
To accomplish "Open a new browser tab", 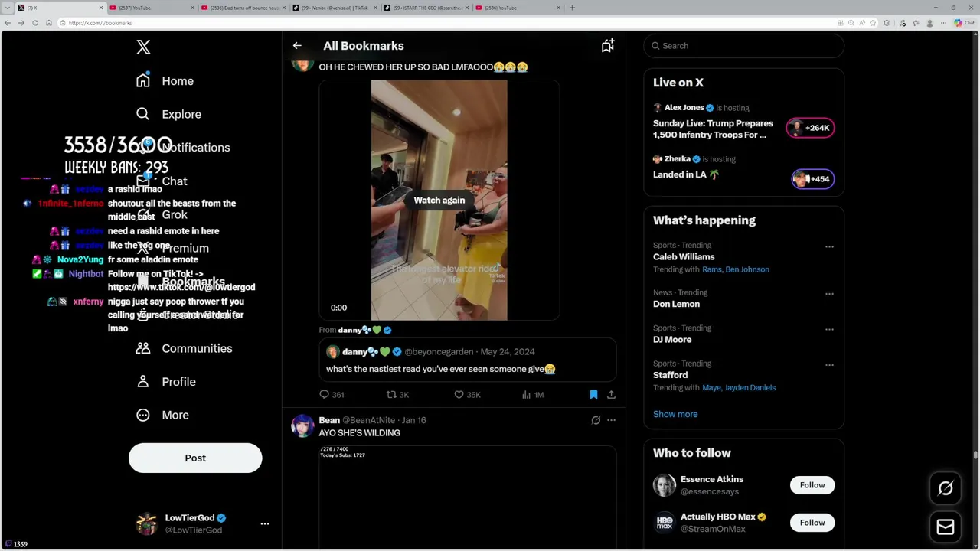I will (x=572, y=8).
